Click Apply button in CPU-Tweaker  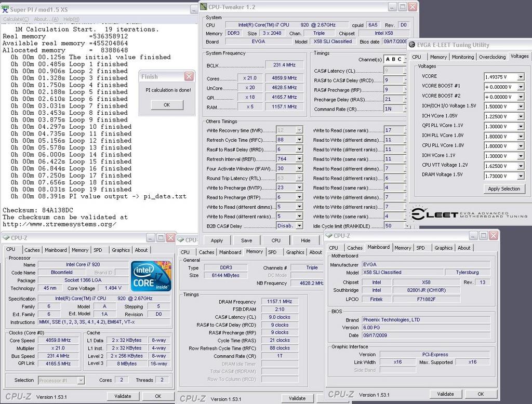tap(217, 240)
